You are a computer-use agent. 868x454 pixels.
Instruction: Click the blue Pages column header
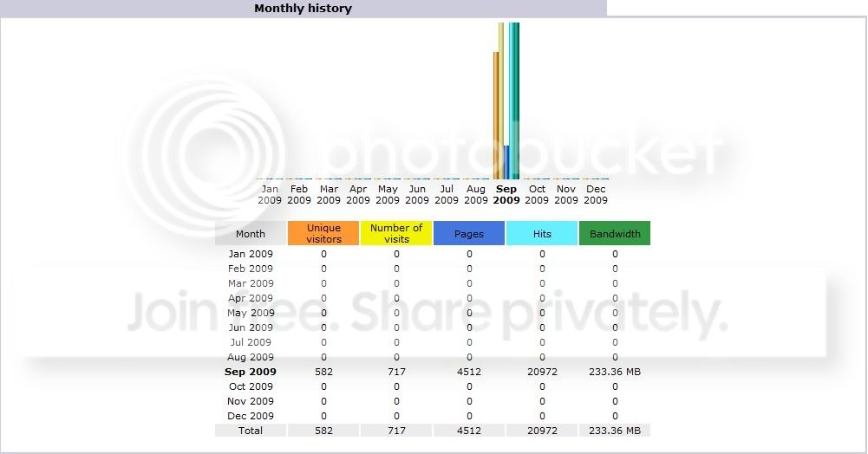point(469,233)
